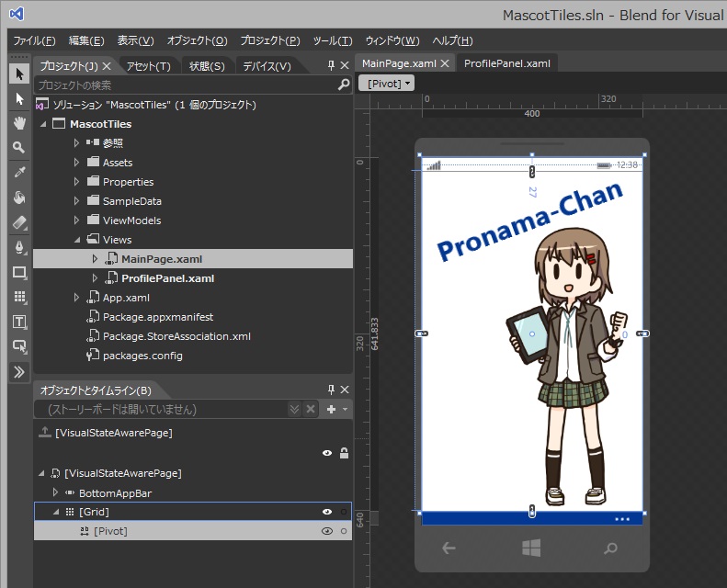
Task: Click the storyboard close X button
Action: click(311, 409)
